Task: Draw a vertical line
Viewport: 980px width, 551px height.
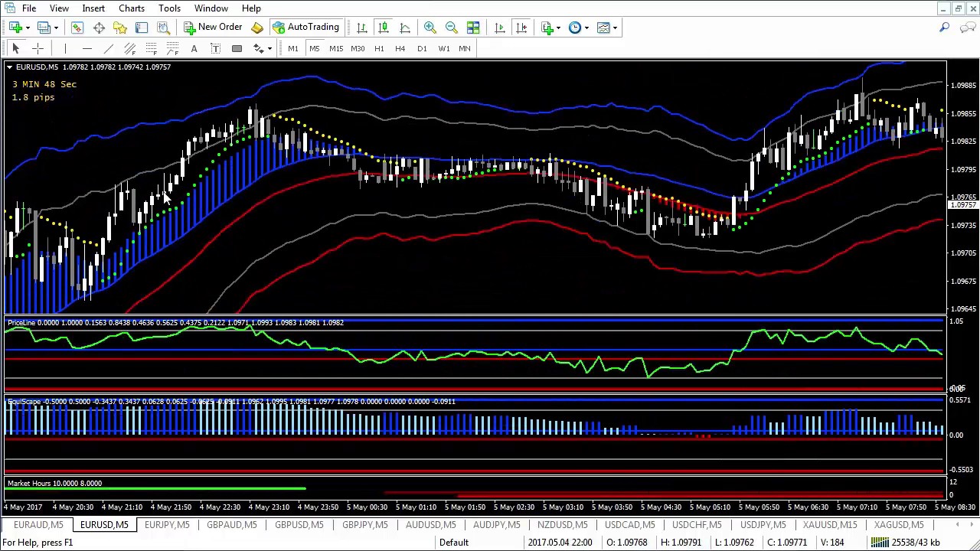Action: (x=65, y=48)
